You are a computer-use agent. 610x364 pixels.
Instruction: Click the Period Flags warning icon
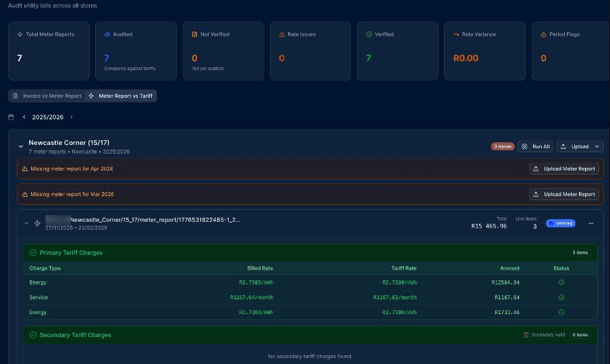coord(543,34)
